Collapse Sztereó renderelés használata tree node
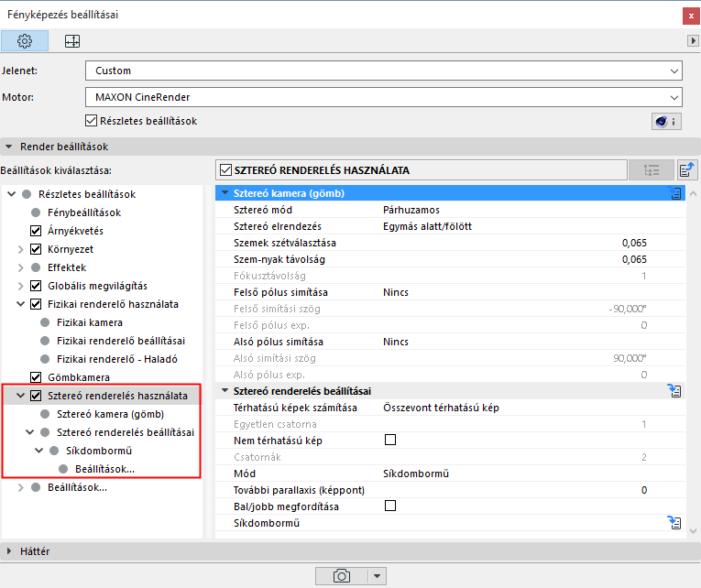The image size is (701, 588). pos(20,396)
